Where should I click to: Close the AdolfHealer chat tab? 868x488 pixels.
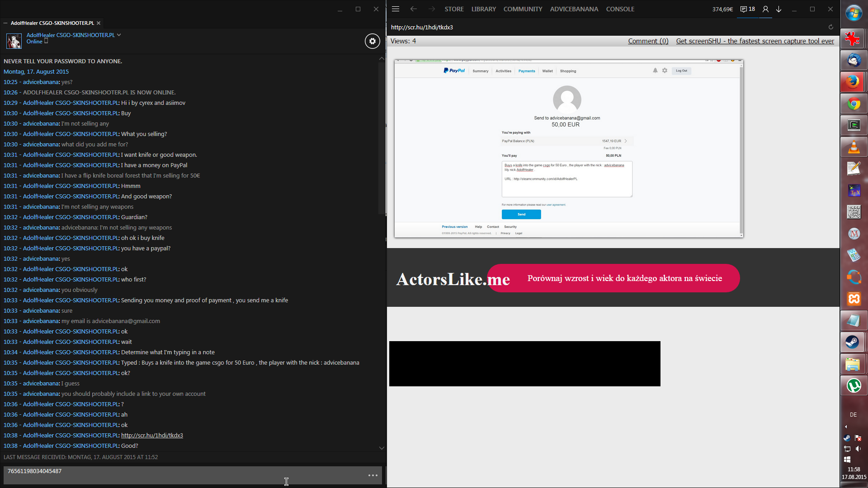coord(99,23)
